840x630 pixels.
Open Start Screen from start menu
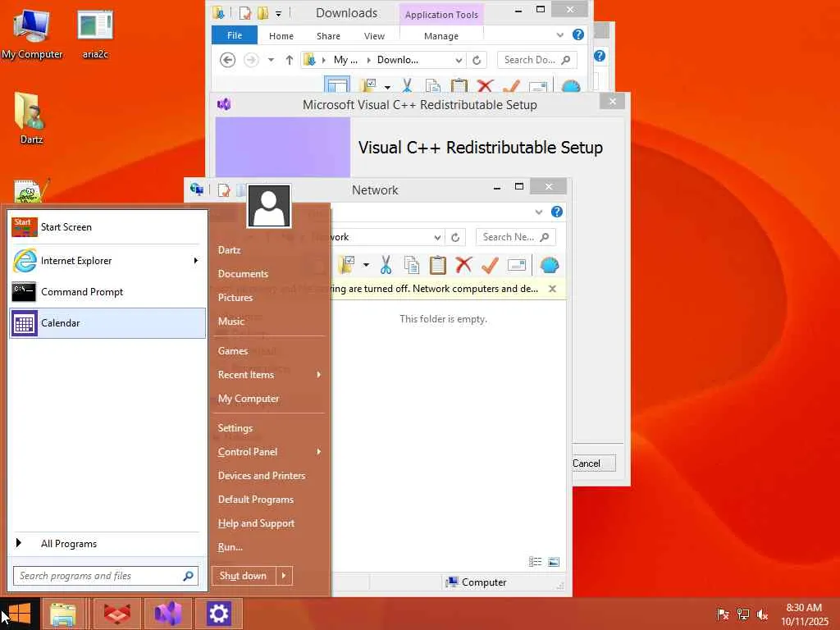point(107,227)
